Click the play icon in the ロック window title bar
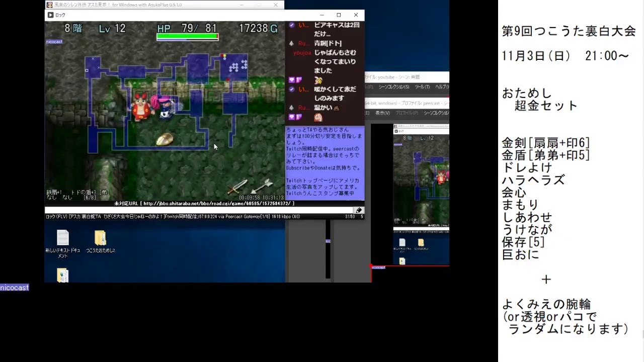644x362 pixels. pyautogui.click(x=50, y=15)
